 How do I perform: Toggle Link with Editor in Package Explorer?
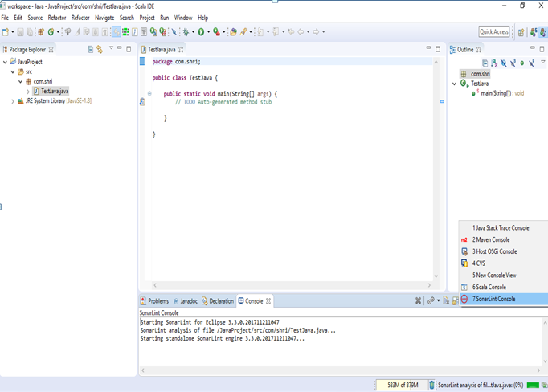click(x=100, y=49)
